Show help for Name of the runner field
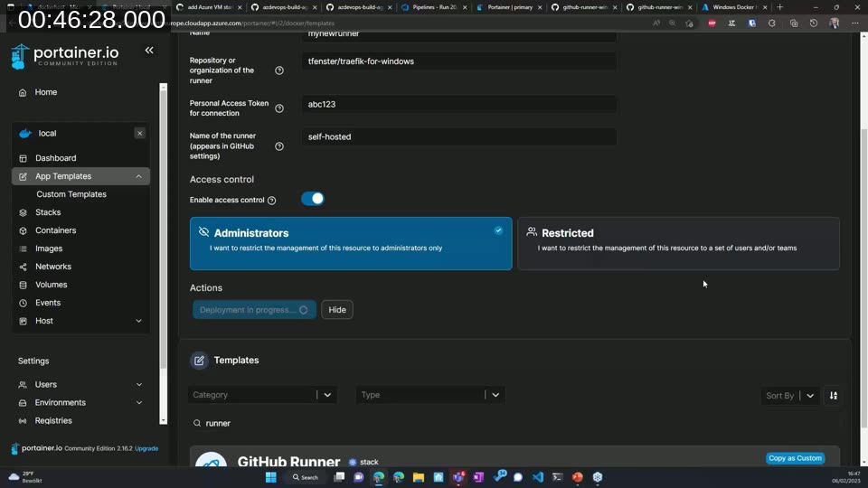This screenshot has width=868, height=488. (x=279, y=146)
